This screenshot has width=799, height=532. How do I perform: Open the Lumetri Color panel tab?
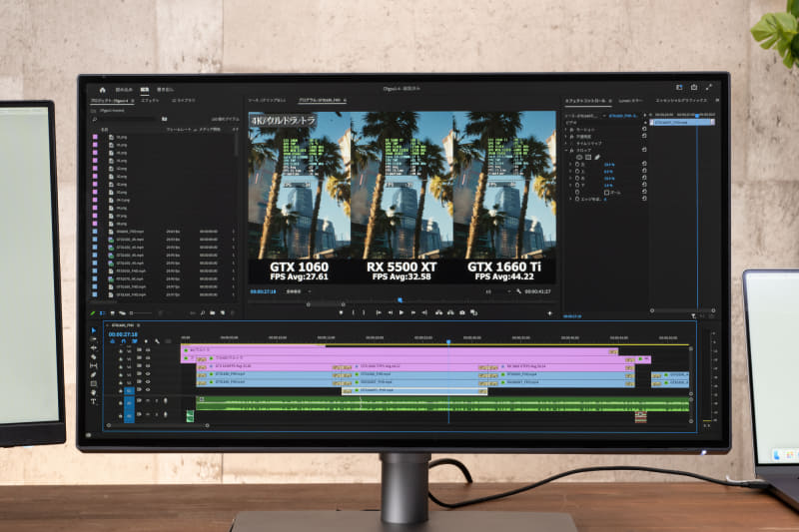(631, 100)
